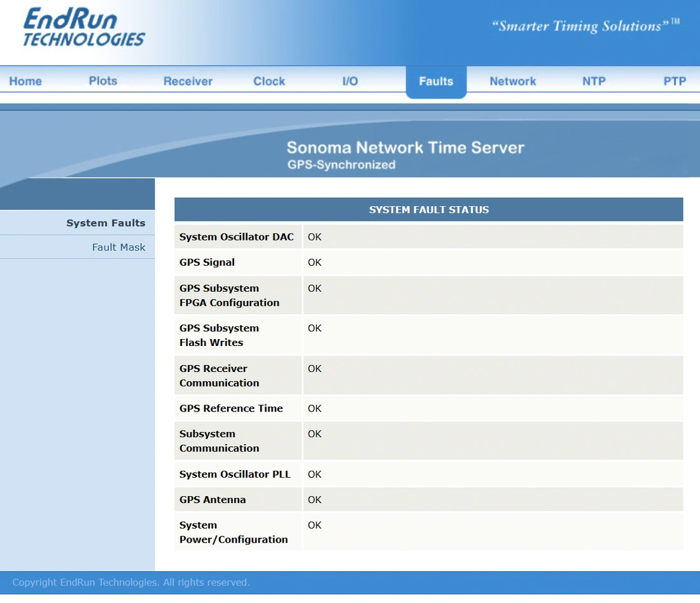
Task: Click the active Faults tab
Action: (436, 81)
